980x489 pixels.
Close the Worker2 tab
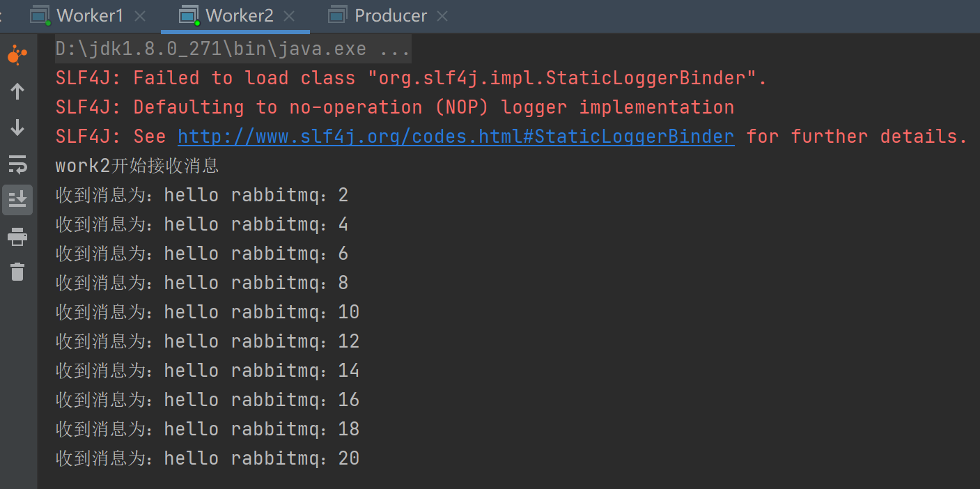tap(290, 16)
